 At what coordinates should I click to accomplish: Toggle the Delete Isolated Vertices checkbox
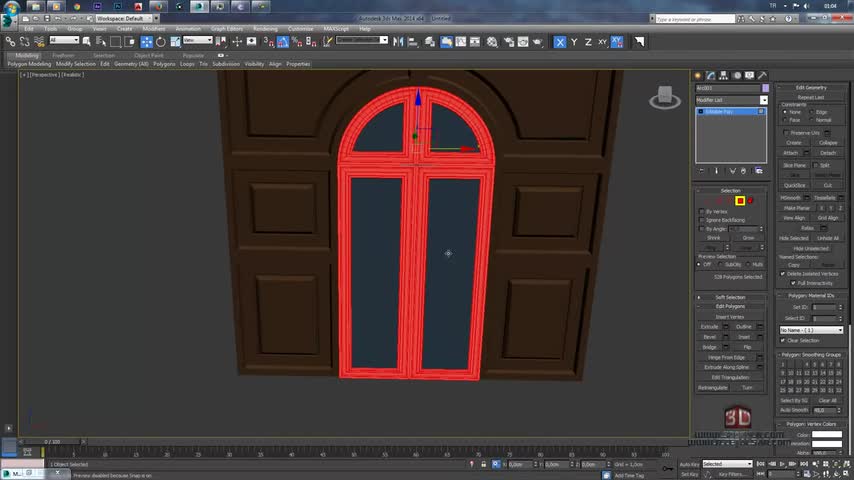pos(783,273)
